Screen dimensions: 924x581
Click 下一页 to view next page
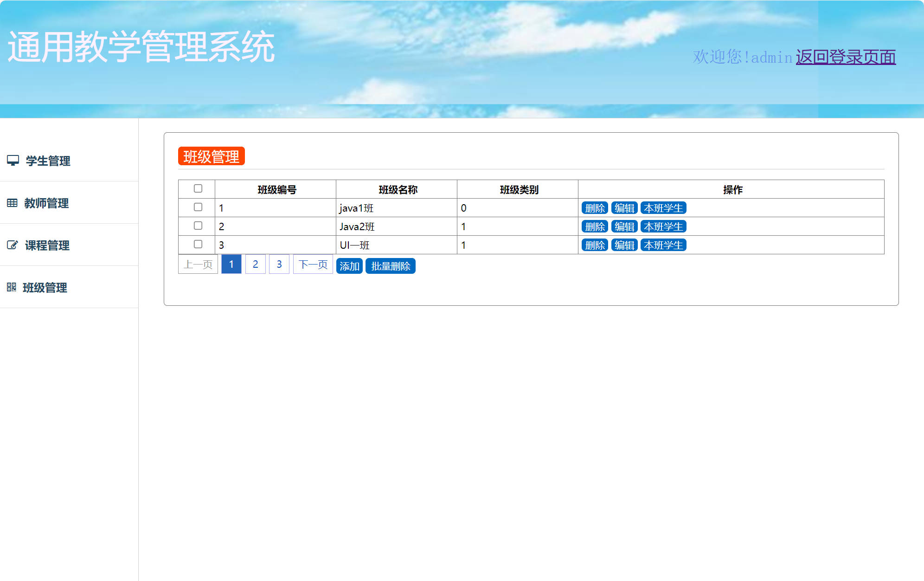312,264
